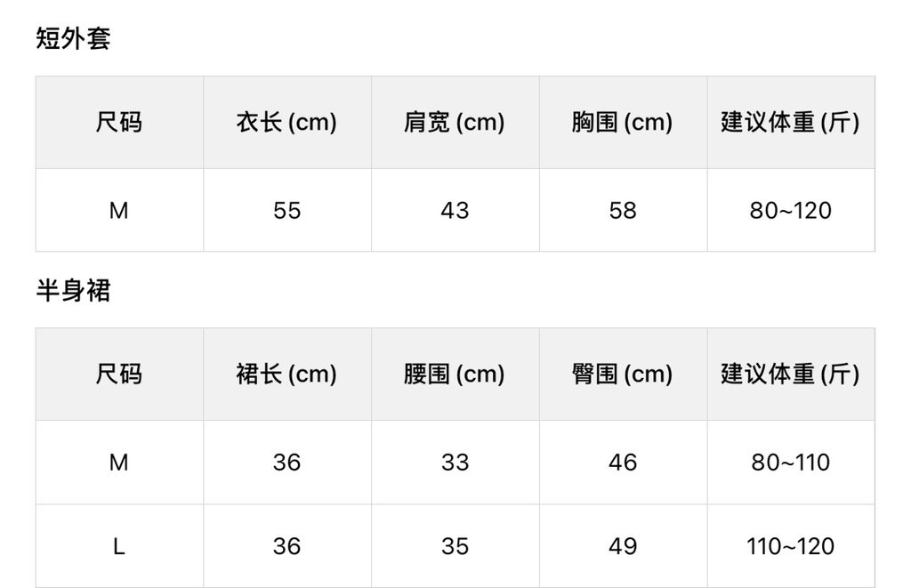Click hip value 49 in skirt table
Screen dimensions: 911x588
click(x=622, y=546)
